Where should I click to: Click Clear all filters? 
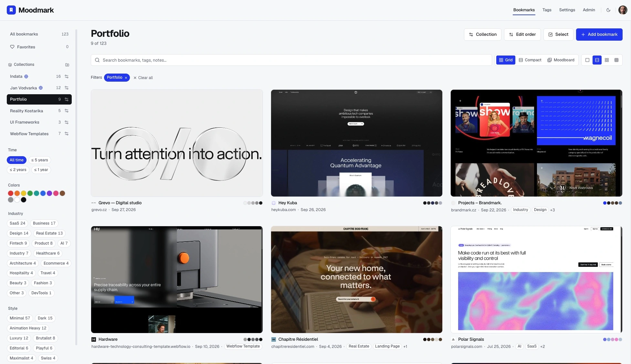coord(143,78)
